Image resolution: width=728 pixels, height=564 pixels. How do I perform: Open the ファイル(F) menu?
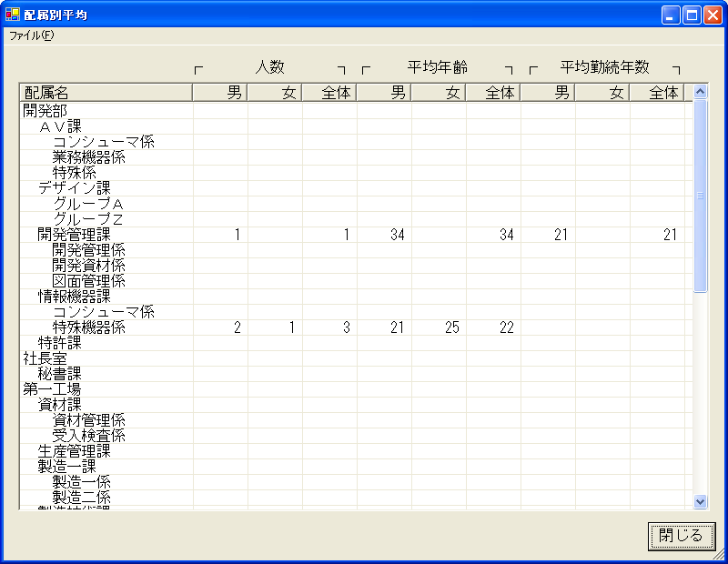(32, 35)
